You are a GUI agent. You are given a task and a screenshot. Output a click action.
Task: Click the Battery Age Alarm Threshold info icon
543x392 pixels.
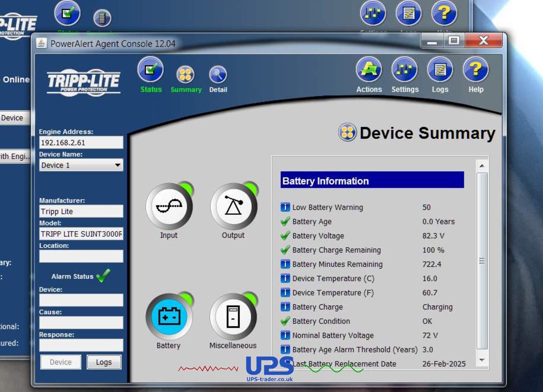coord(285,350)
